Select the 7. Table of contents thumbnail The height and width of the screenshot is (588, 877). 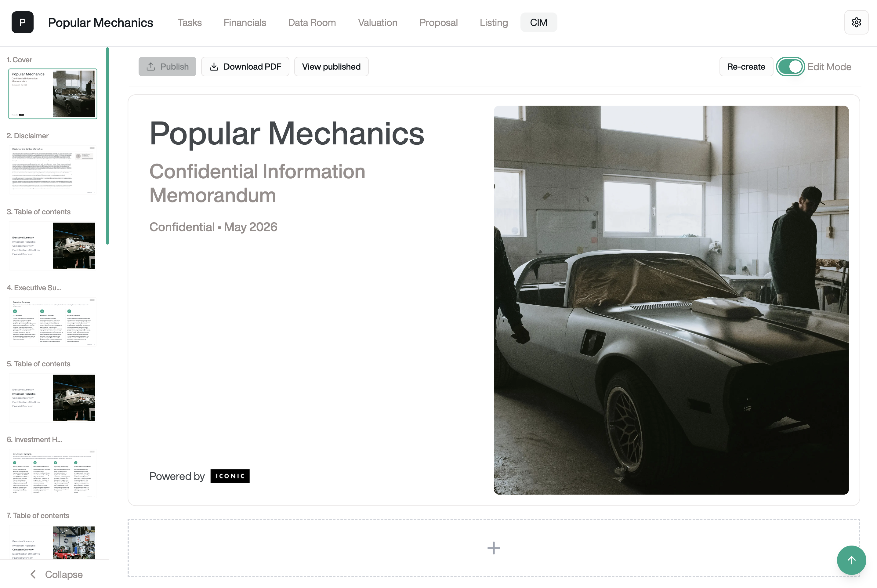[53, 542]
